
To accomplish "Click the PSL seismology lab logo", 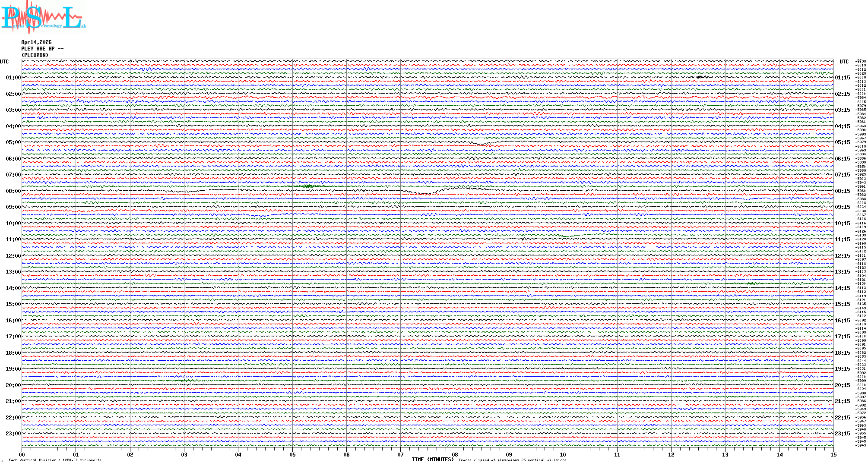I will point(43,17).
